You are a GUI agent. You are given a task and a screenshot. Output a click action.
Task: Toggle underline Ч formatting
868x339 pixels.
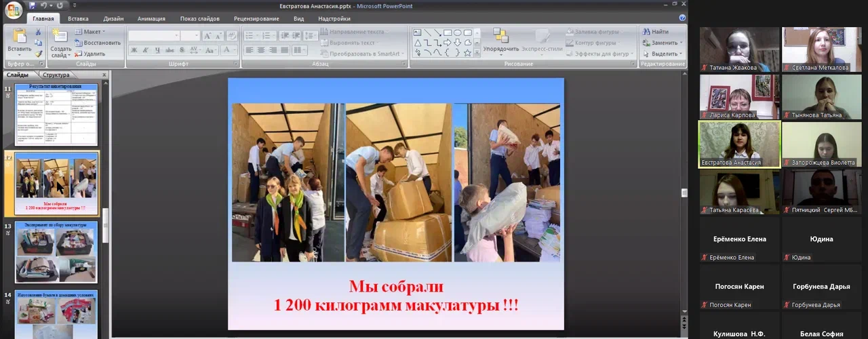coord(157,50)
